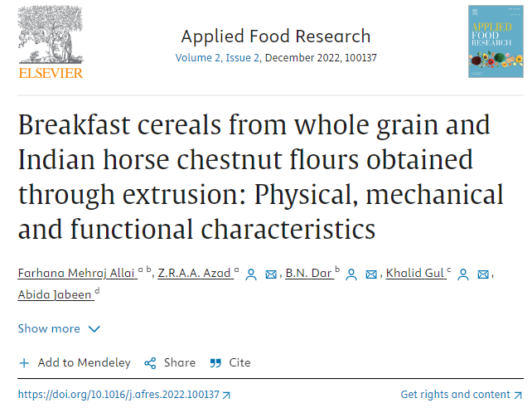Image resolution: width=532 pixels, height=408 pixels.
Task: Click the Share icon
Action: click(x=150, y=363)
